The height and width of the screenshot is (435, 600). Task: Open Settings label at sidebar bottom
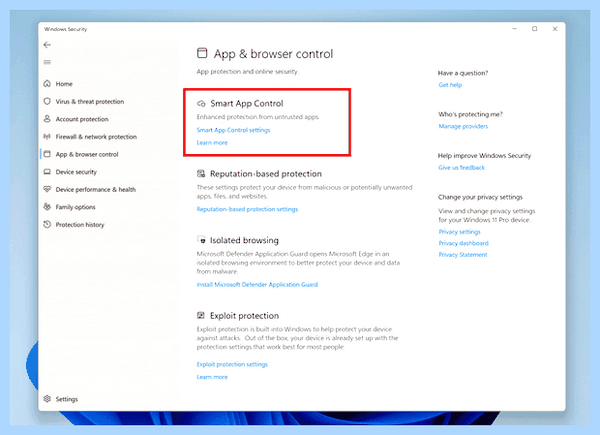67,399
